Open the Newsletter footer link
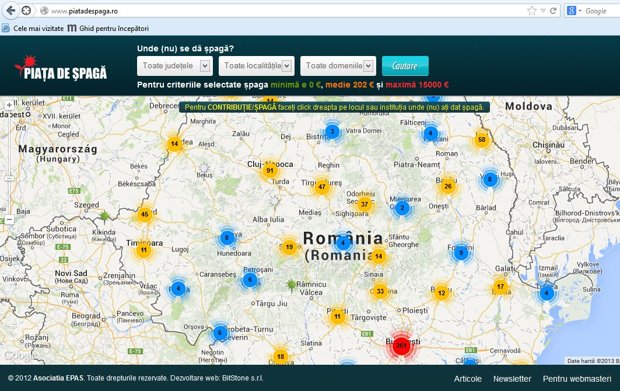620x391 pixels. click(x=512, y=379)
